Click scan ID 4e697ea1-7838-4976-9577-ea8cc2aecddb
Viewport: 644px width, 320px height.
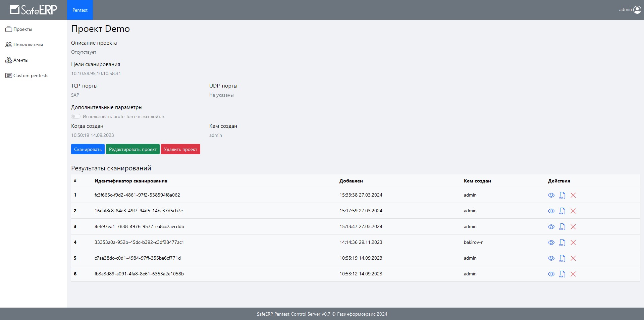tap(139, 226)
